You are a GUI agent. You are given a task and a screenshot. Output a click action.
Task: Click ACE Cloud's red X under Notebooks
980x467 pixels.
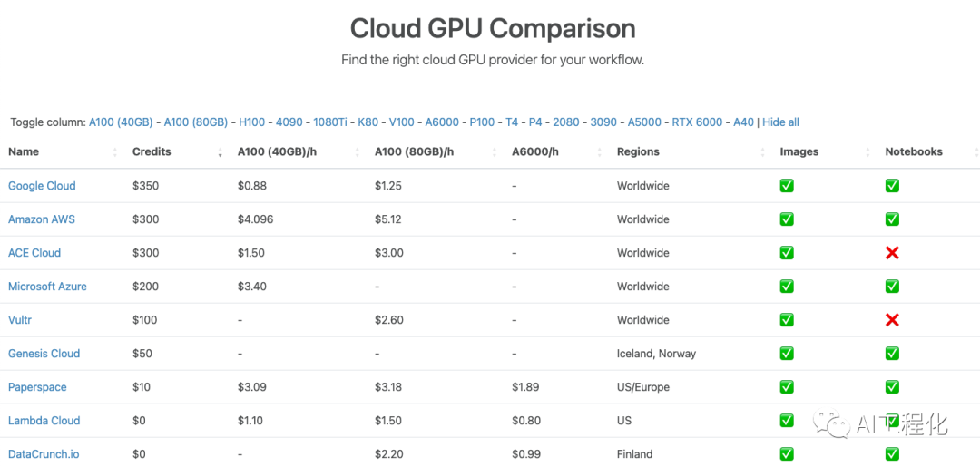point(892,253)
